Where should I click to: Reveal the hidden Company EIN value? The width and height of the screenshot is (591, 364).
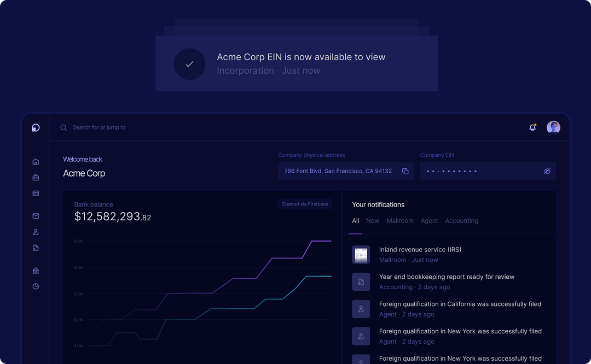tap(547, 171)
